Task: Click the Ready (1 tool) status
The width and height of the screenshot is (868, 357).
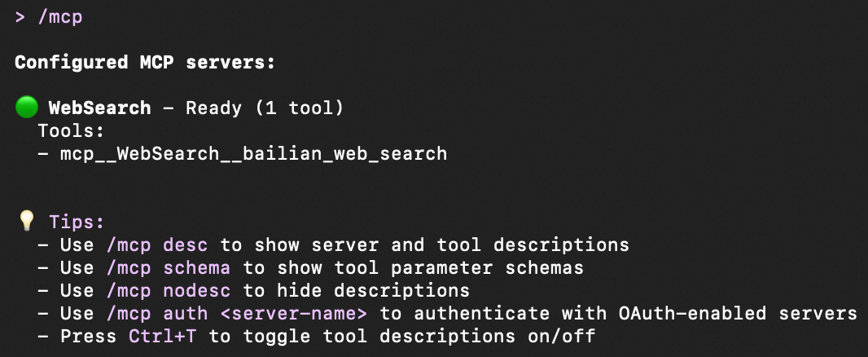Action: (265, 108)
